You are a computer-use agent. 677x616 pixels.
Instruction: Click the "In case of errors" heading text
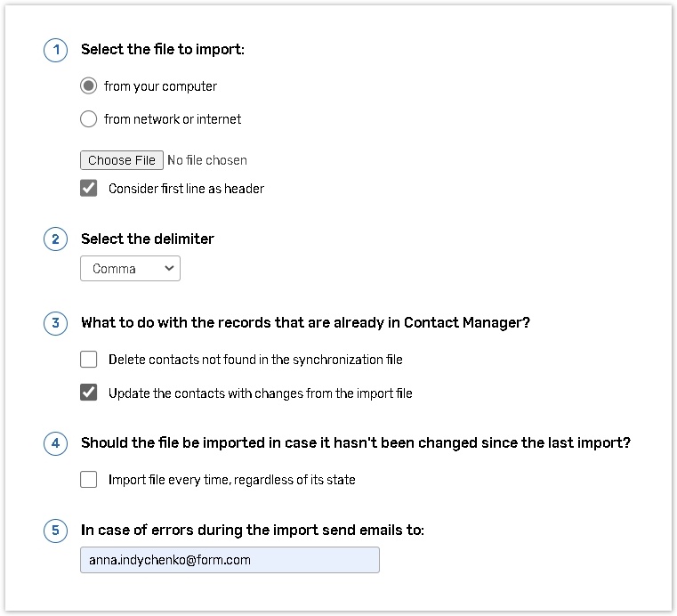tap(253, 531)
